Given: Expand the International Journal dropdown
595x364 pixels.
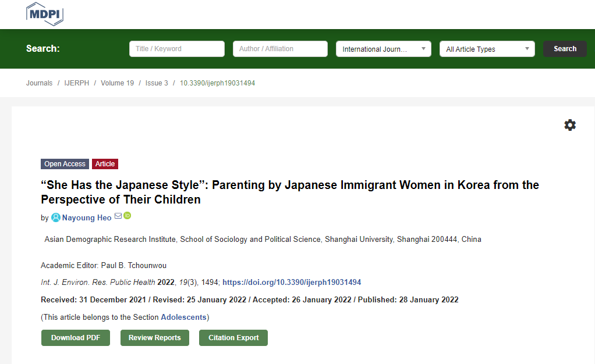Looking at the screenshot, I should coord(383,49).
